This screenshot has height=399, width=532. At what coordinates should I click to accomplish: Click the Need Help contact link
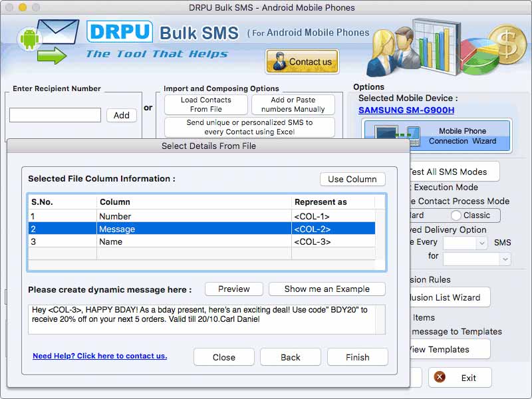[100, 356]
